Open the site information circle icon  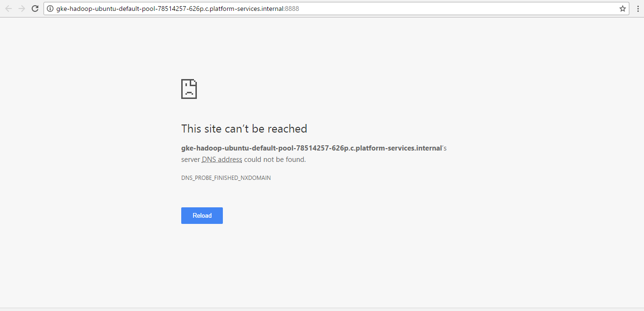[x=49, y=8]
